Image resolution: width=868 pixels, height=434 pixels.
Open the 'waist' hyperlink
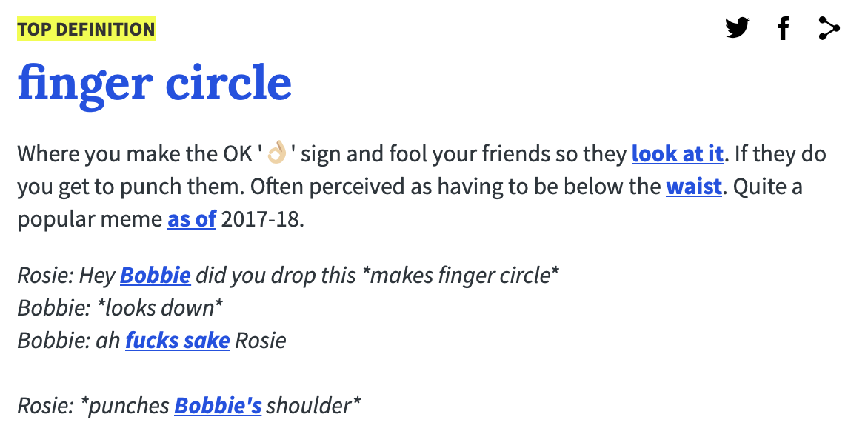coord(694,187)
